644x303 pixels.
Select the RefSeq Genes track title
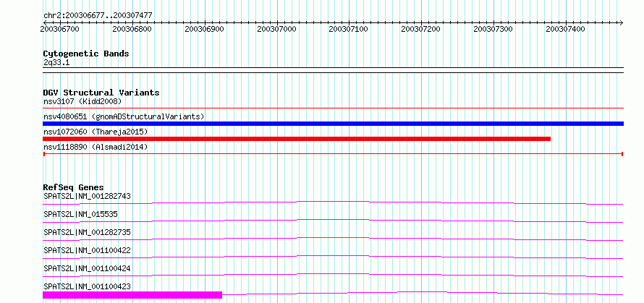point(74,187)
